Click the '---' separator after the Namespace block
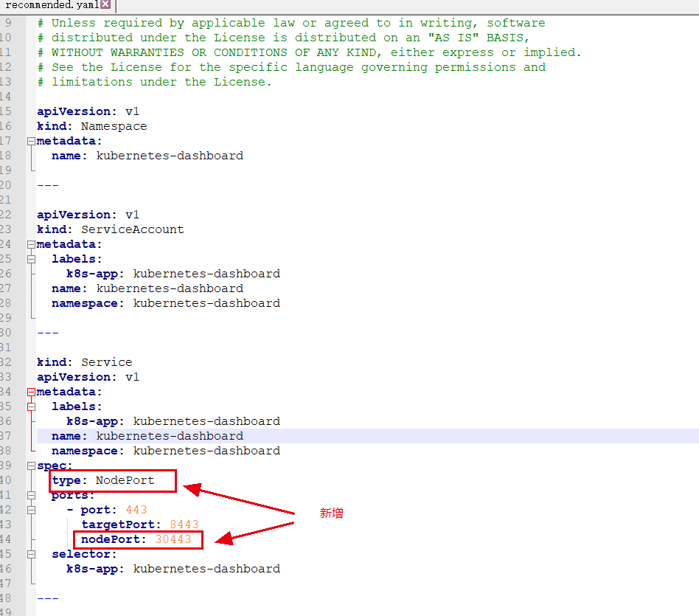Screen dimensions: 699x616 [48, 185]
